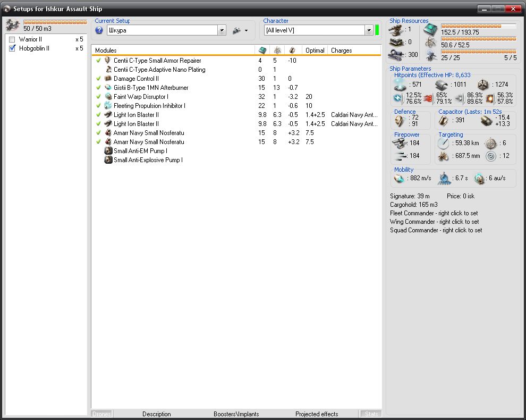
Task: Open the Description tab
Action: tap(157, 414)
